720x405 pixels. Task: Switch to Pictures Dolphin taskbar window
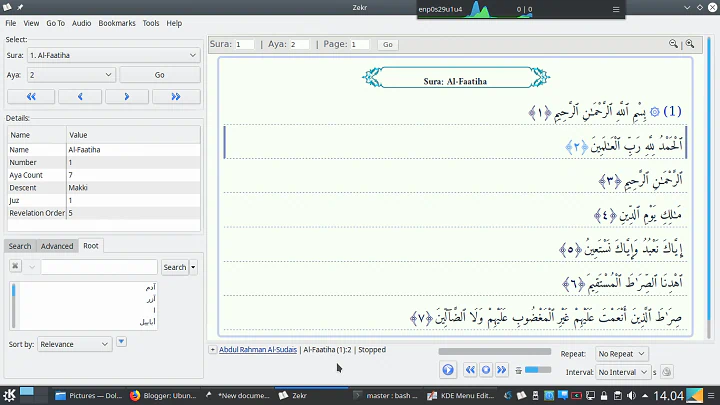[x=88, y=395]
